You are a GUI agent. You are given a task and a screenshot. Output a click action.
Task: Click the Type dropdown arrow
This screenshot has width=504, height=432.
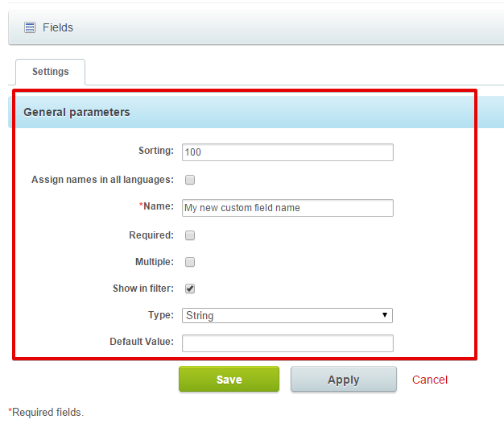point(384,315)
